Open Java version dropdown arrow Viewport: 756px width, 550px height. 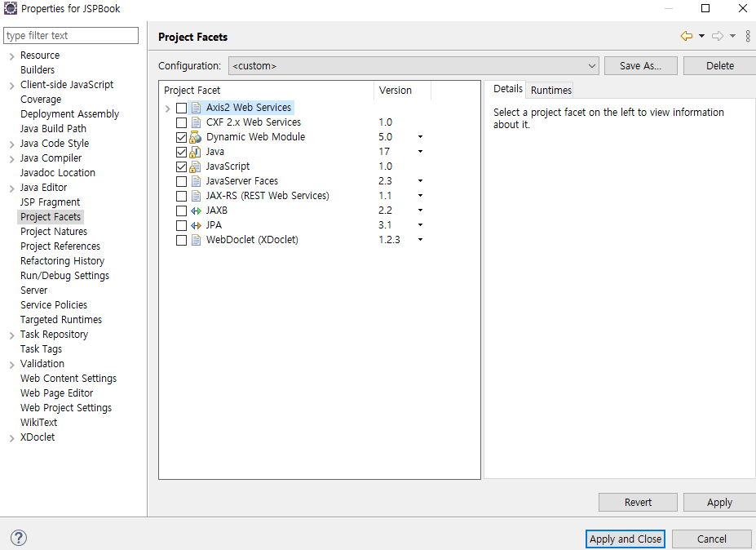click(x=421, y=152)
